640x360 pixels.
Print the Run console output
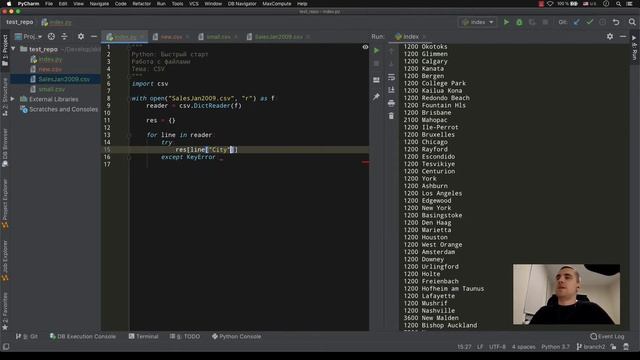click(391, 103)
